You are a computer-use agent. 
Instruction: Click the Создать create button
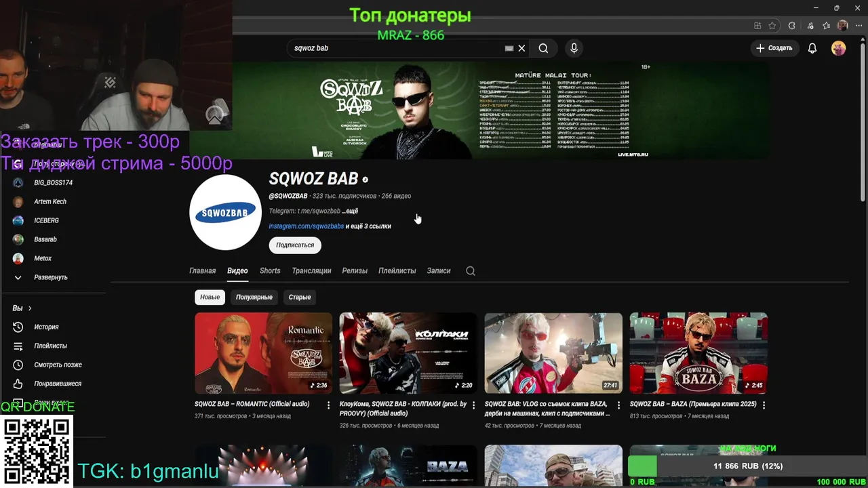[774, 48]
